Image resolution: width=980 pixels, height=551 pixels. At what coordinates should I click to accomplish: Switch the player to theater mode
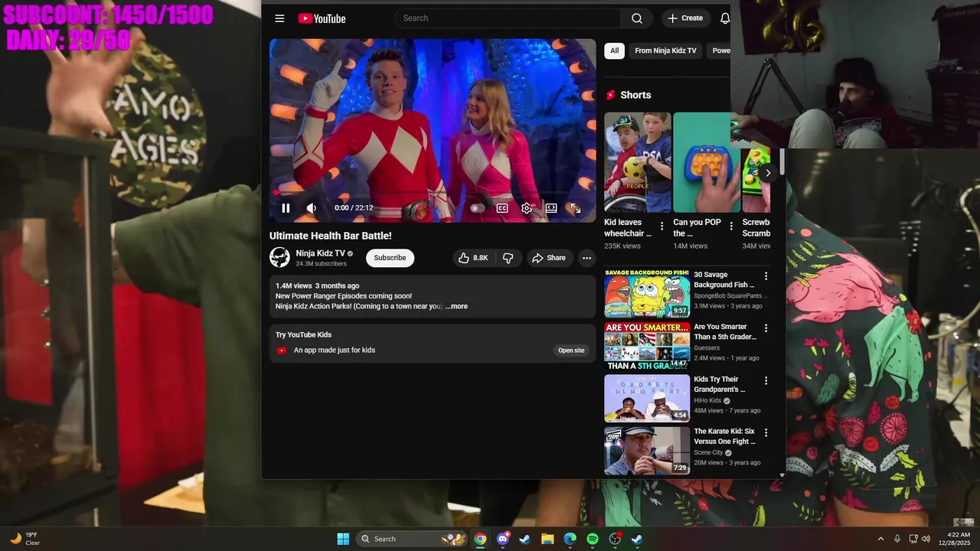551,208
